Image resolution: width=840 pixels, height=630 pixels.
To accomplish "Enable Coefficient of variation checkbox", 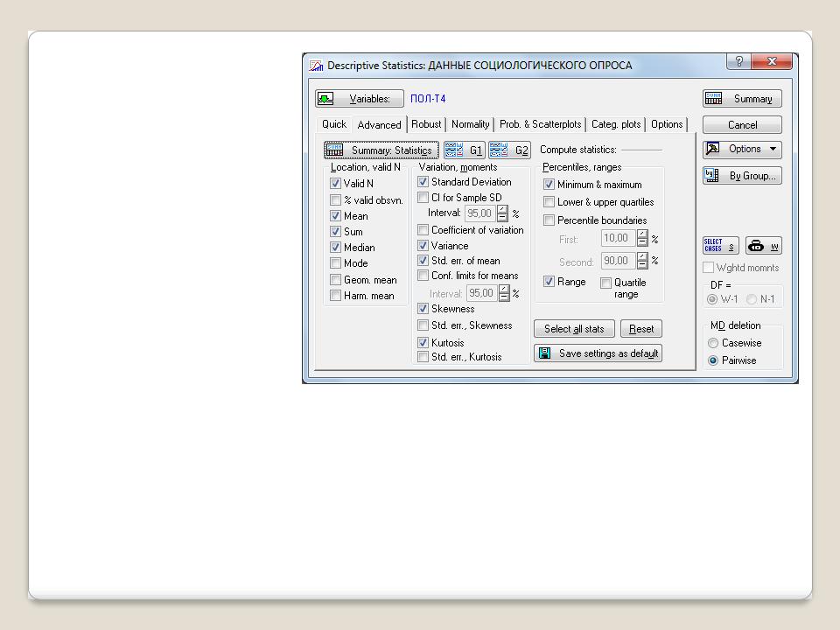I will (x=423, y=230).
